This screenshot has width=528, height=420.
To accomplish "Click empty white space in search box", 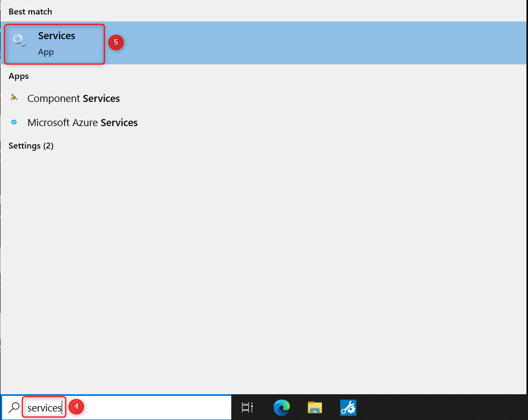I will point(161,408).
